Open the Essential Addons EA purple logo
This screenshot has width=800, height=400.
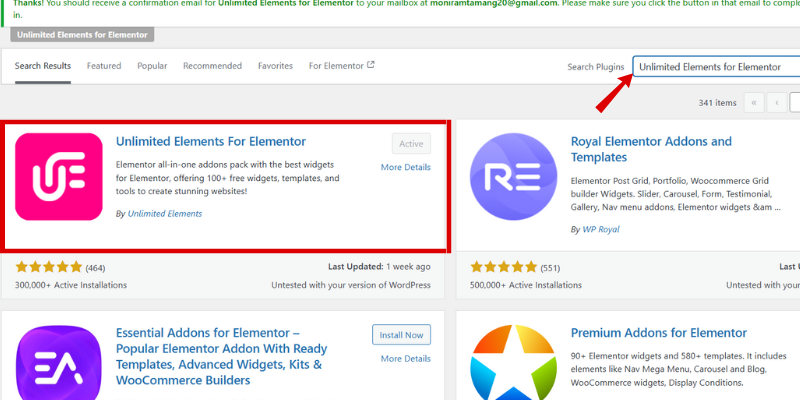pos(59,362)
